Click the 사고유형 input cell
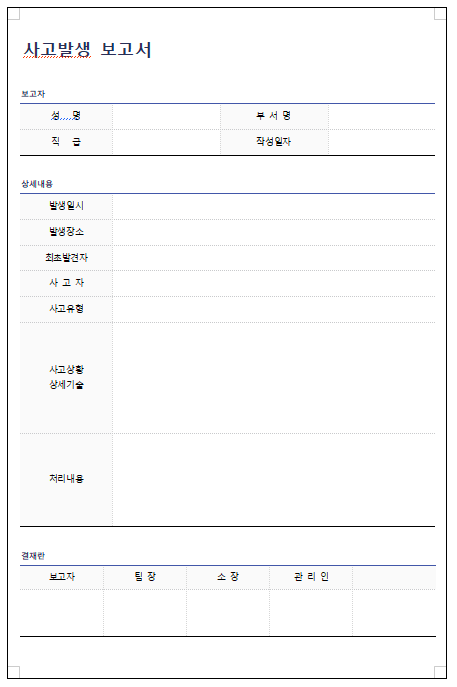 (274, 309)
